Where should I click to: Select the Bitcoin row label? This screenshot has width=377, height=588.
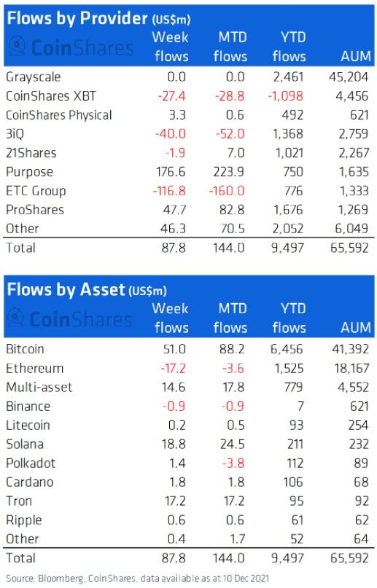[25, 349]
